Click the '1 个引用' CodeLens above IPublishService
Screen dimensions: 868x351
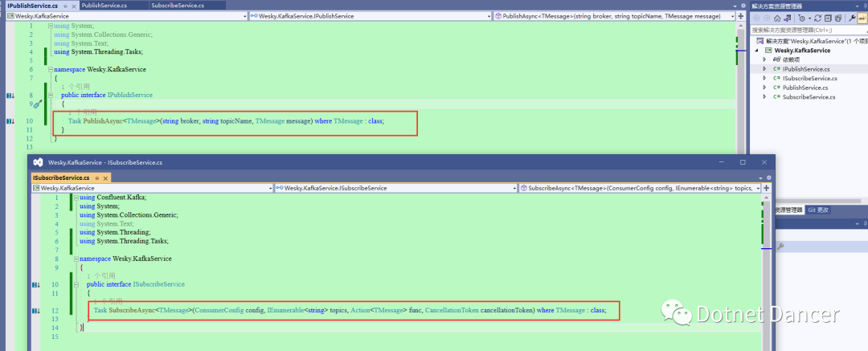click(76, 87)
